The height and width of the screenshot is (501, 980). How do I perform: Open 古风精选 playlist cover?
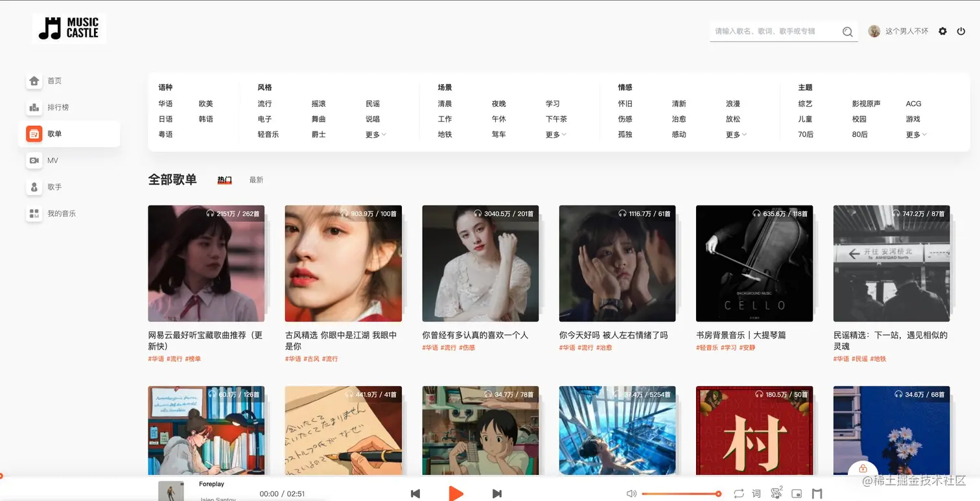click(x=344, y=263)
